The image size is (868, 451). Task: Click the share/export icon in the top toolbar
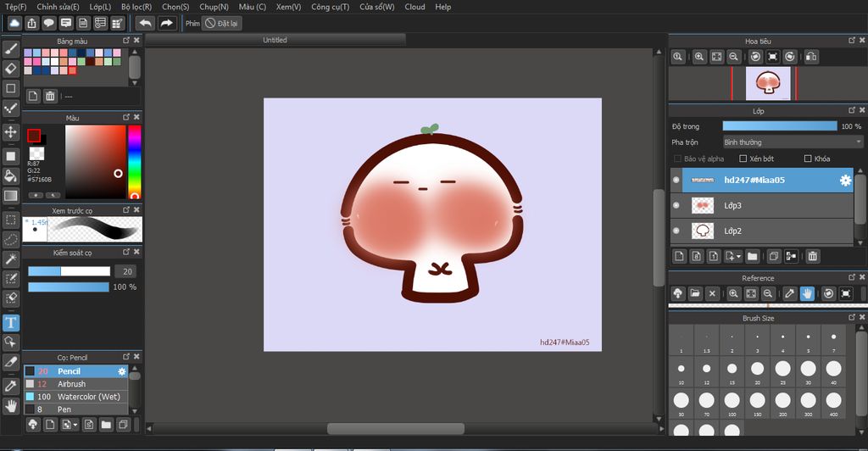(32, 23)
